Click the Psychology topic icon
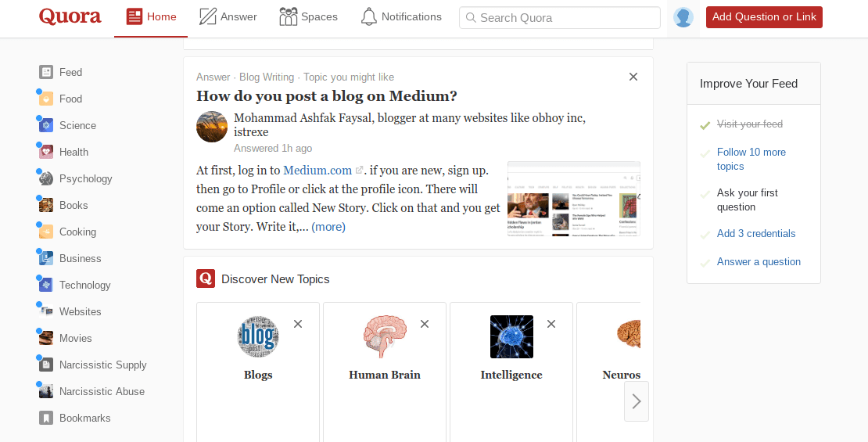Screen dimensions: 868x442 46,178
